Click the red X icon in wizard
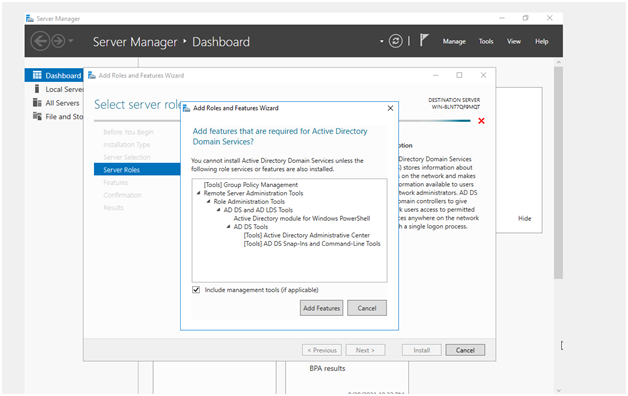The height and width of the screenshot is (396, 628). pyautogui.click(x=481, y=121)
